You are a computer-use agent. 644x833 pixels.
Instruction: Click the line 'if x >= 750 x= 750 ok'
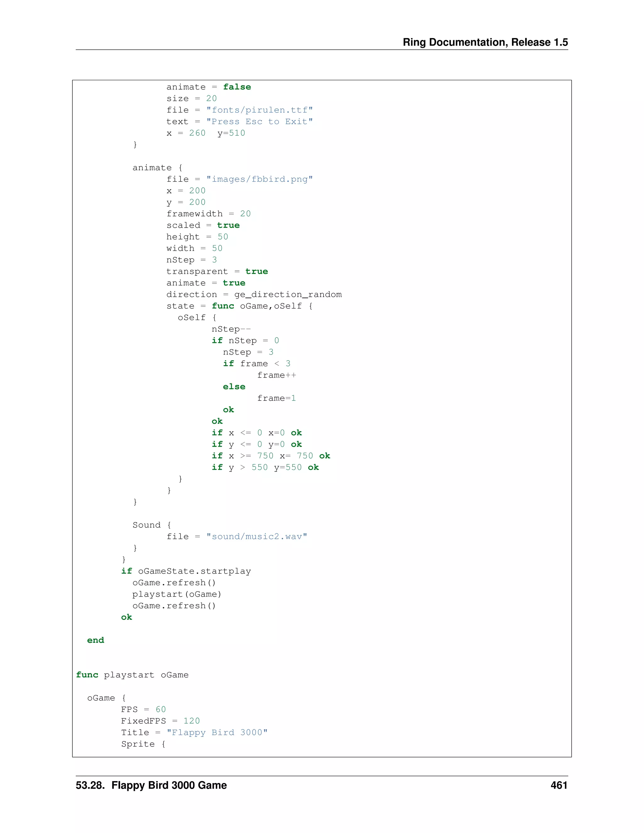point(271,456)
